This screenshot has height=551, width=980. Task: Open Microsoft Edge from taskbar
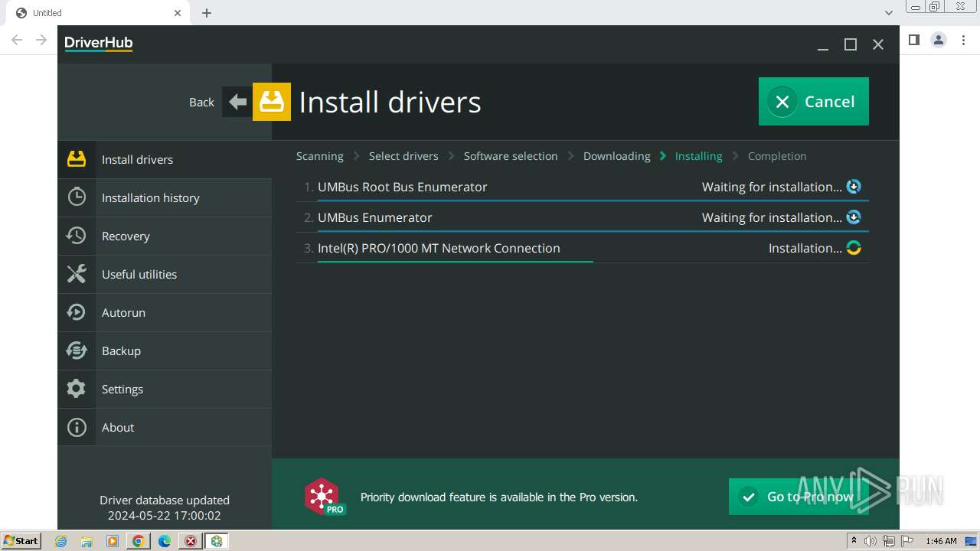point(165,541)
